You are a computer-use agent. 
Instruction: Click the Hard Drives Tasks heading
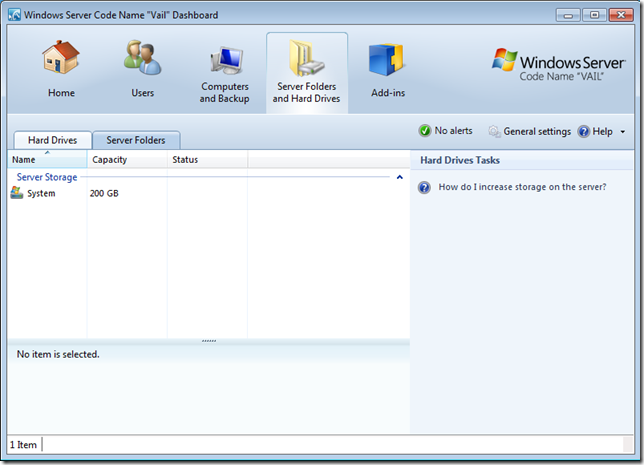(x=460, y=160)
